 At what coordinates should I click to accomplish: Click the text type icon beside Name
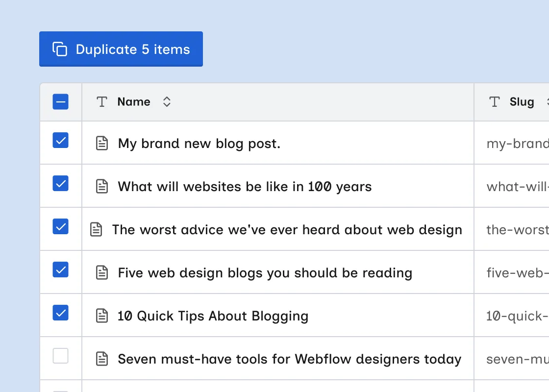coord(102,102)
